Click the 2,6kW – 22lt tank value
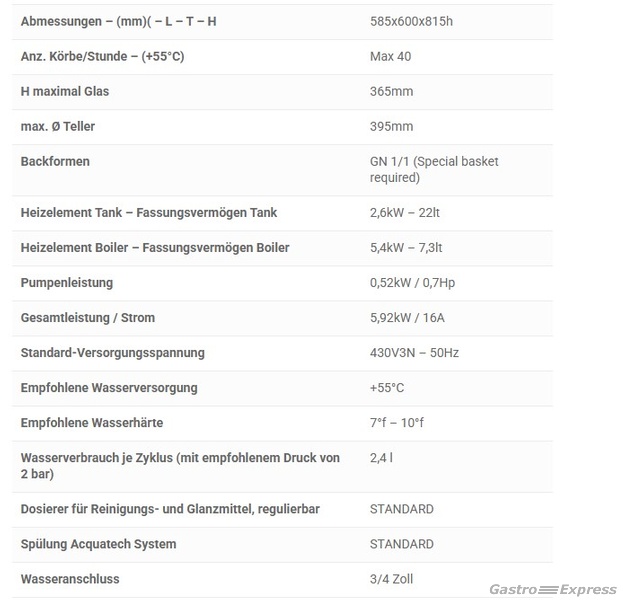 pos(405,213)
